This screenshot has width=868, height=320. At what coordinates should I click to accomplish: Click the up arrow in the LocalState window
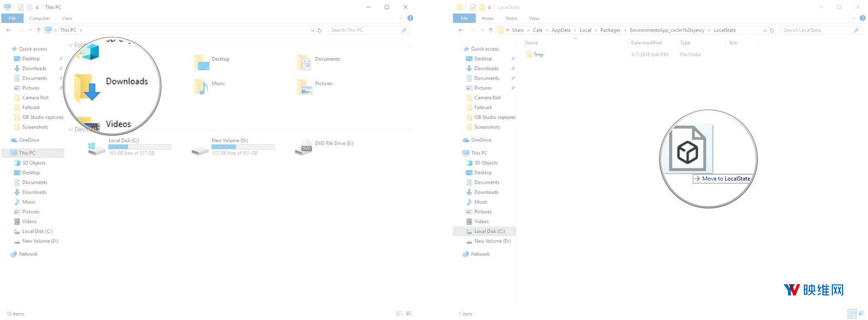coord(490,30)
